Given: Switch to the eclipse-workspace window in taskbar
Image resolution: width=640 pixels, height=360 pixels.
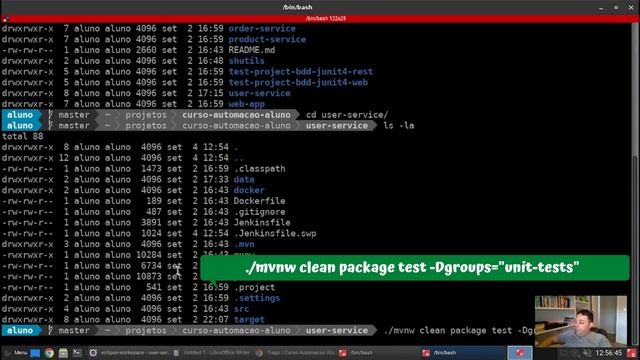Looking at the screenshot, I should [129, 353].
